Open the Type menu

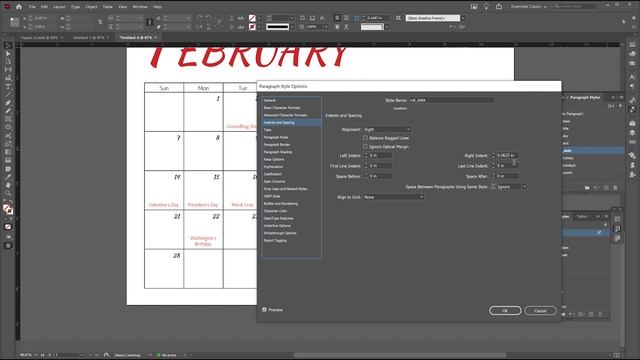click(x=76, y=7)
